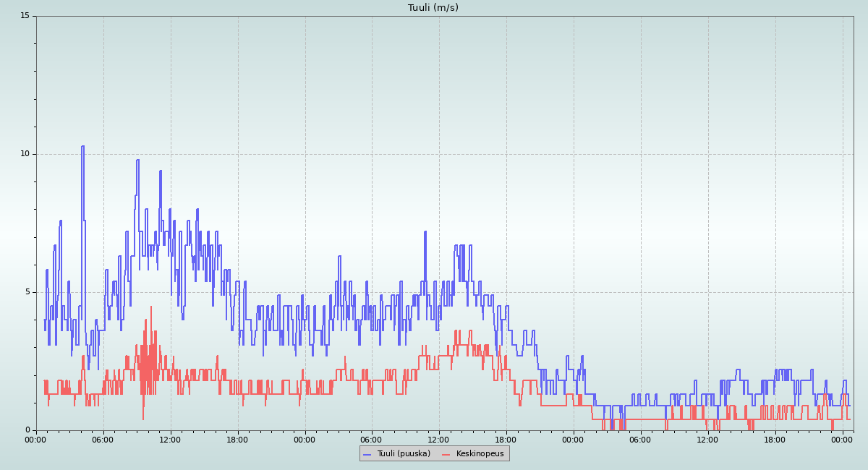868x470 pixels.
Task: Select the last 18:00 time axis label
Action: [x=775, y=439]
